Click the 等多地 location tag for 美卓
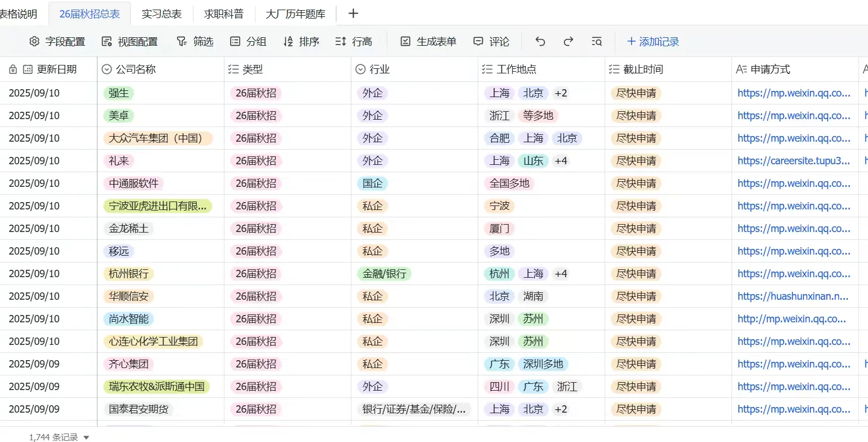The height and width of the screenshot is (442, 868). (539, 116)
